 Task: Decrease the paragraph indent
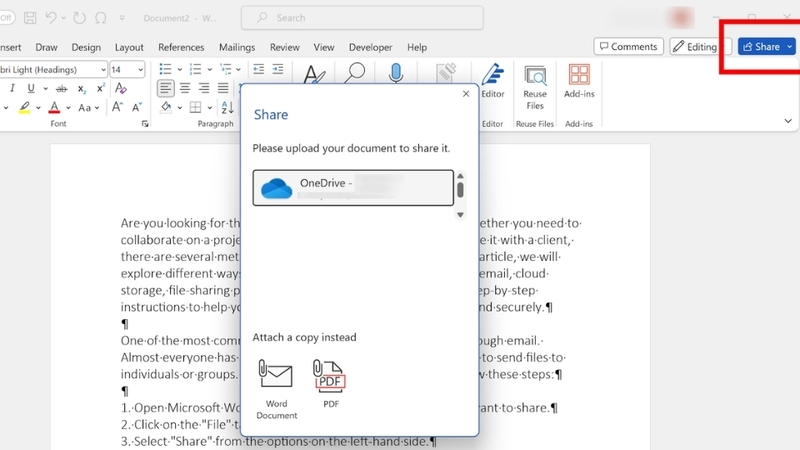[x=259, y=69]
